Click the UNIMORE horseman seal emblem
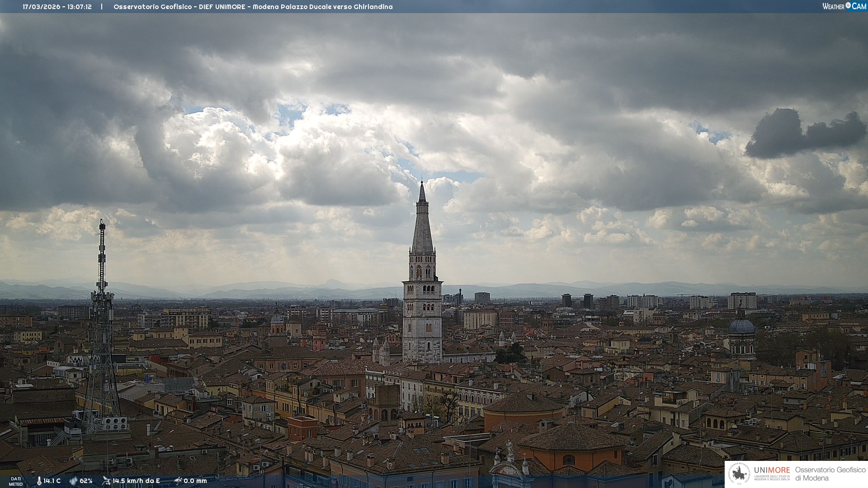Image resolution: width=868 pixels, height=488 pixels. 740,474
